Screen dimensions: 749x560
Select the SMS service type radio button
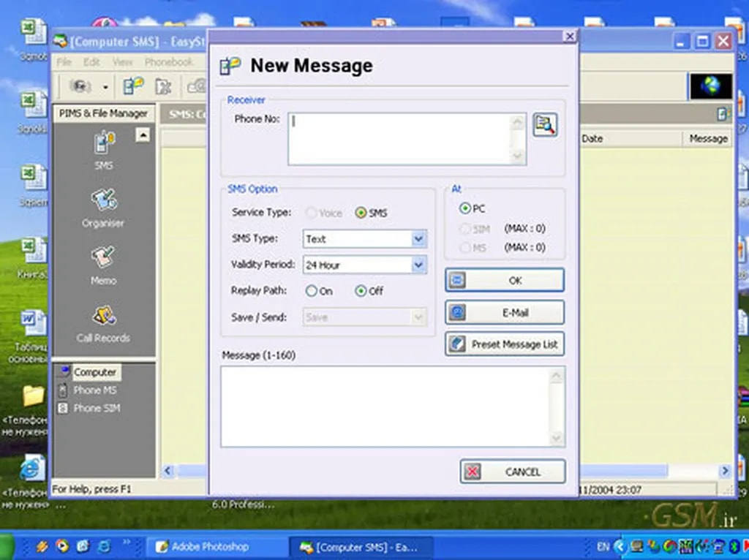point(361,213)
